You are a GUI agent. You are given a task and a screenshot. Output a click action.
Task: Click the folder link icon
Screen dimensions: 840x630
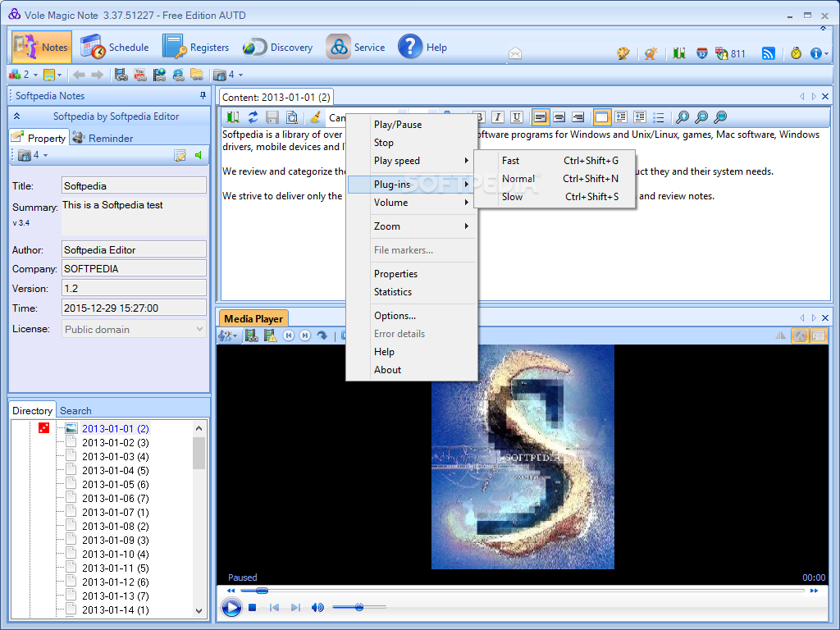point(197,75)
